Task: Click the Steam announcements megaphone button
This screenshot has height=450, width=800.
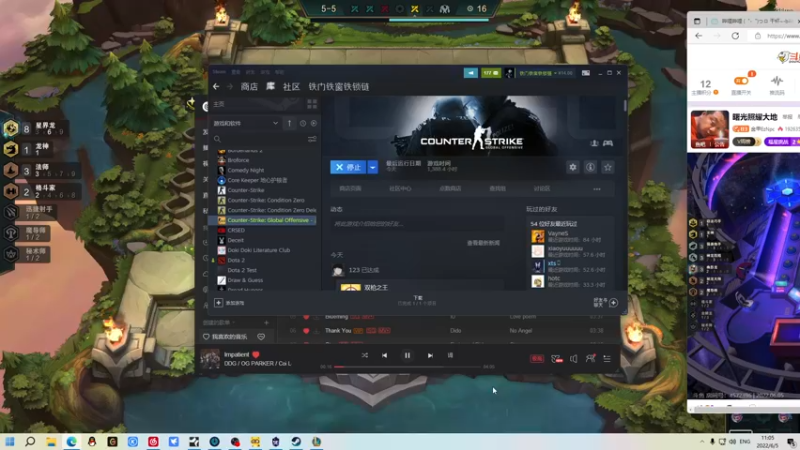Action: click(470, 73)
